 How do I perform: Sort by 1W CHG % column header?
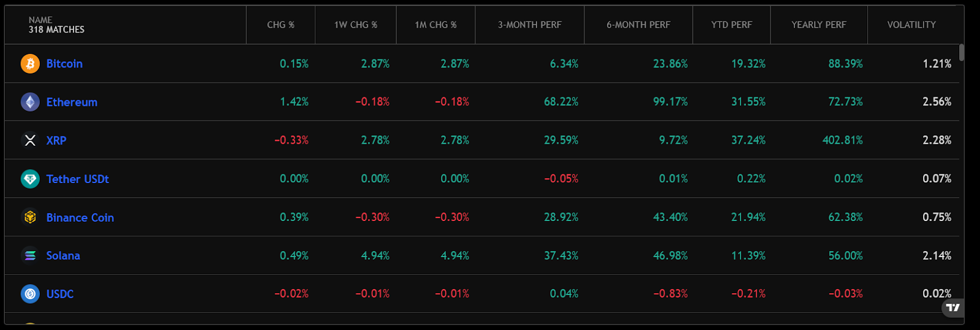[x=356, y=25]
